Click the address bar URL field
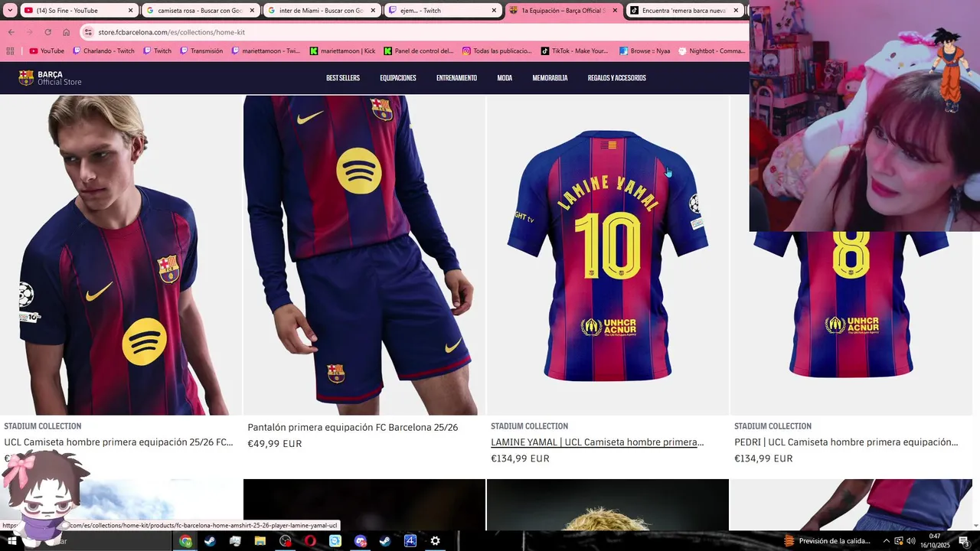 tap(413, 32)
